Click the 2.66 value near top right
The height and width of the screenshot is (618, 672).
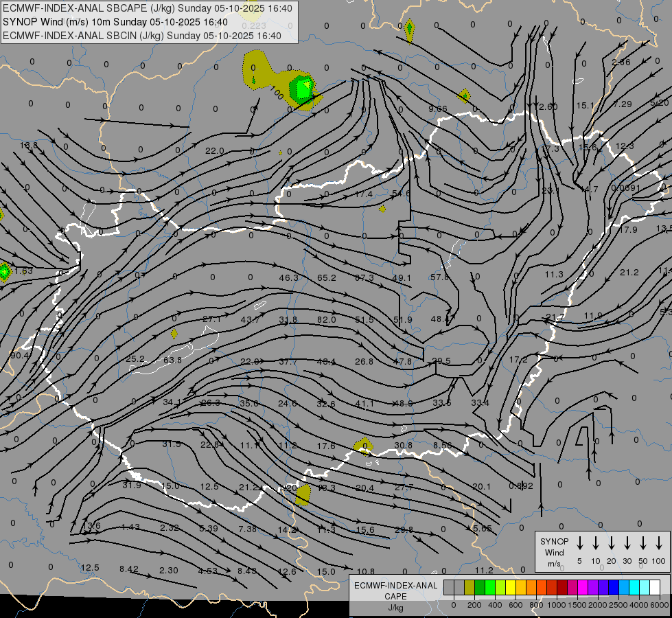[x=621, y=62]
